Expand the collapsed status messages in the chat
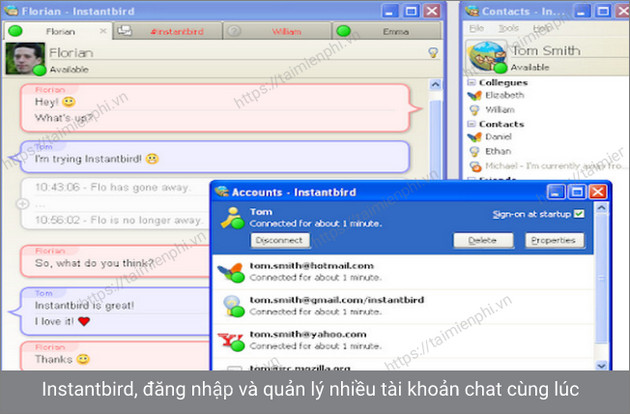Image resolution: width=630 pixels, height=414 pixels. [x=23, y=203]
